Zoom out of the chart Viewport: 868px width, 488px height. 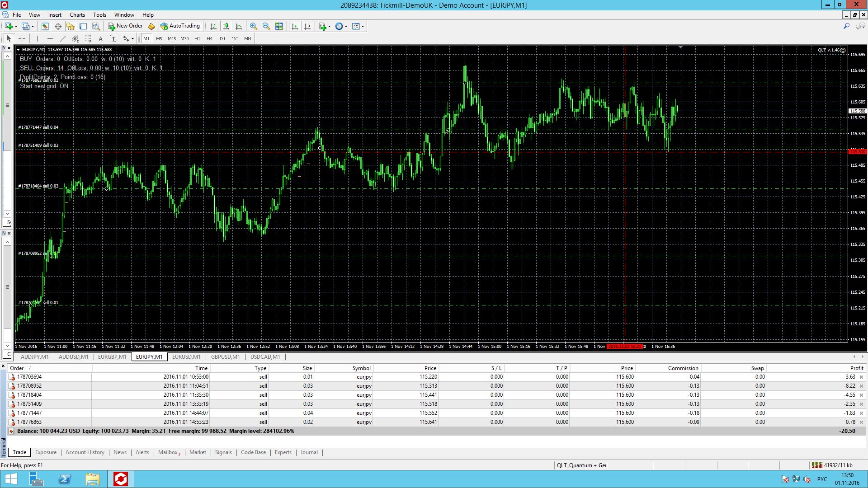pos(266,26)
